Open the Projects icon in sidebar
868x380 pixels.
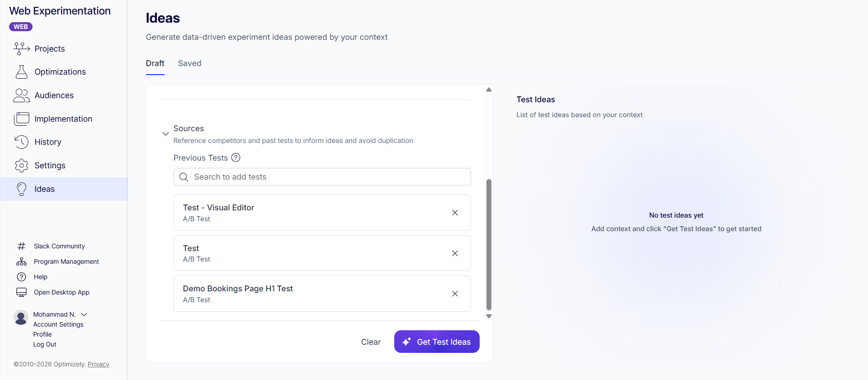click(22, 48)
